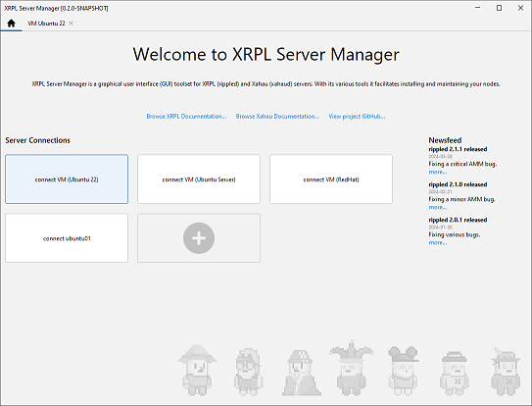Read more about rippled 2.1.1 release
This screenshot has height=406, width=532.
(x=438, y=172)
